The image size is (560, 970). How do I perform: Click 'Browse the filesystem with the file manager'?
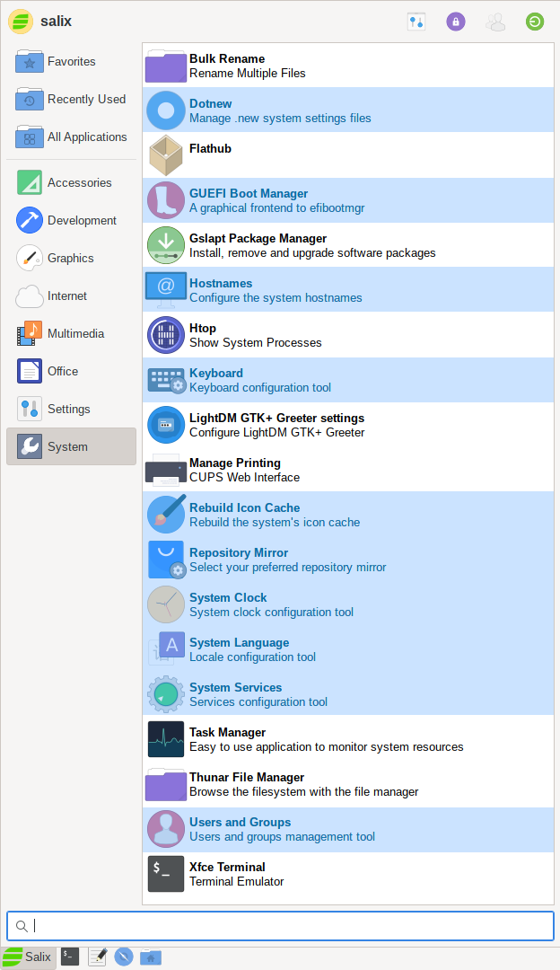pyautogui.click(x=303, y=792)
